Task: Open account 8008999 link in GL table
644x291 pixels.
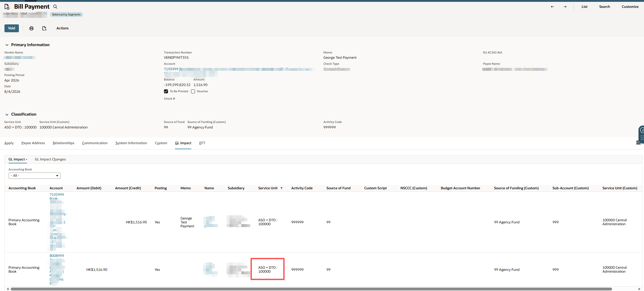Action: pyautogui.click(x=57, y=256)
